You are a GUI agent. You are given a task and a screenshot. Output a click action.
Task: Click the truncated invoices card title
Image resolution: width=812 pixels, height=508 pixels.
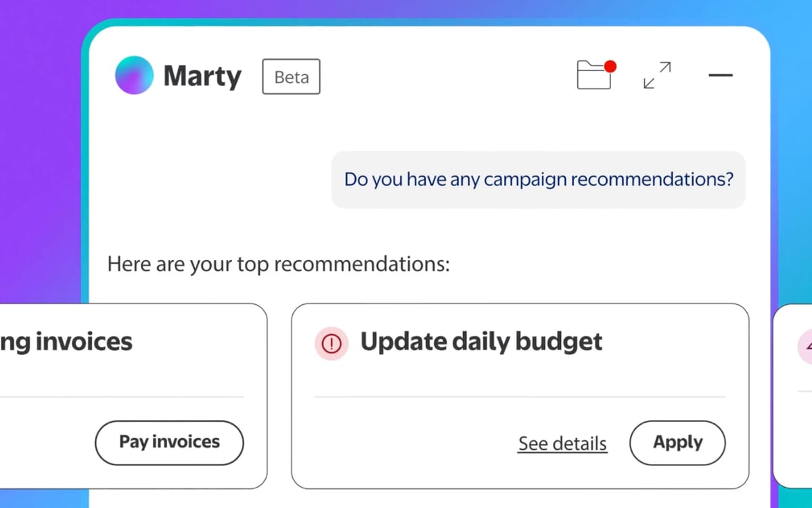point(66,341)
